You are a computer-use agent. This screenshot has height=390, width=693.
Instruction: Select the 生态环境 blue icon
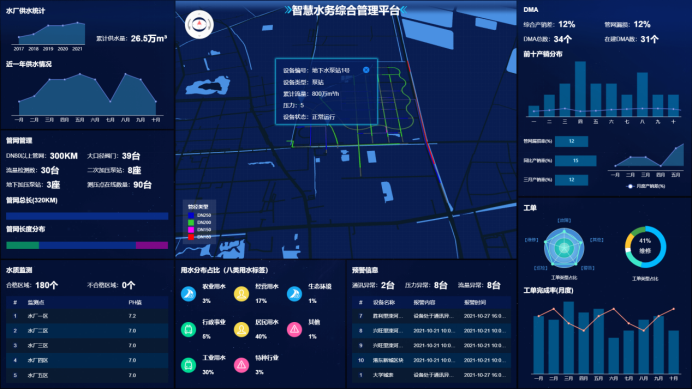[294, 294]
